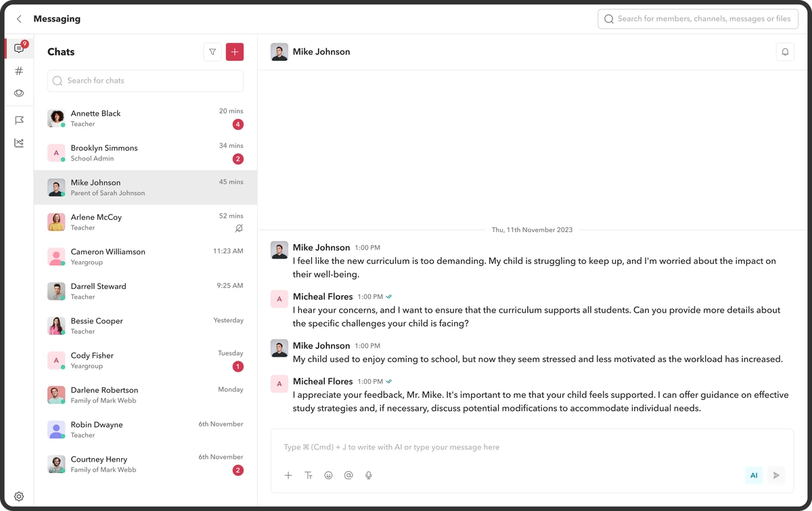Click the AI writing button
The image size is (812, 511).
point(754,475)
